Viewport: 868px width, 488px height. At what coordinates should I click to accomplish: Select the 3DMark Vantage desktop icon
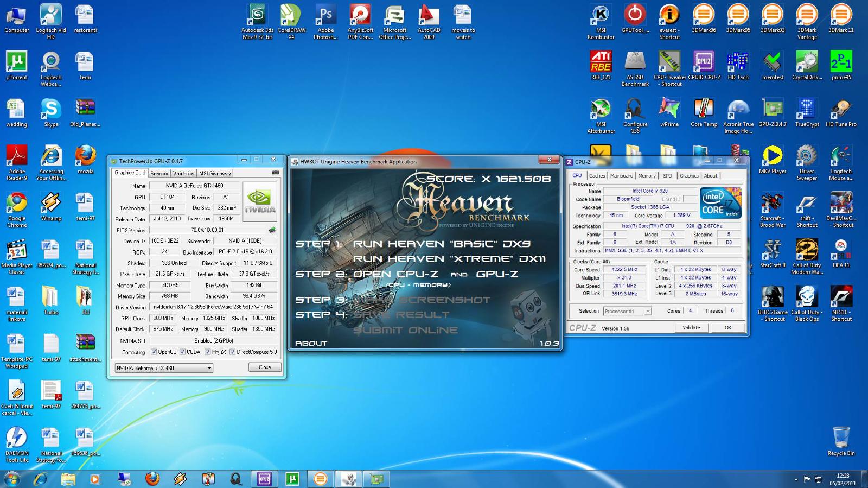coord(807,22)
